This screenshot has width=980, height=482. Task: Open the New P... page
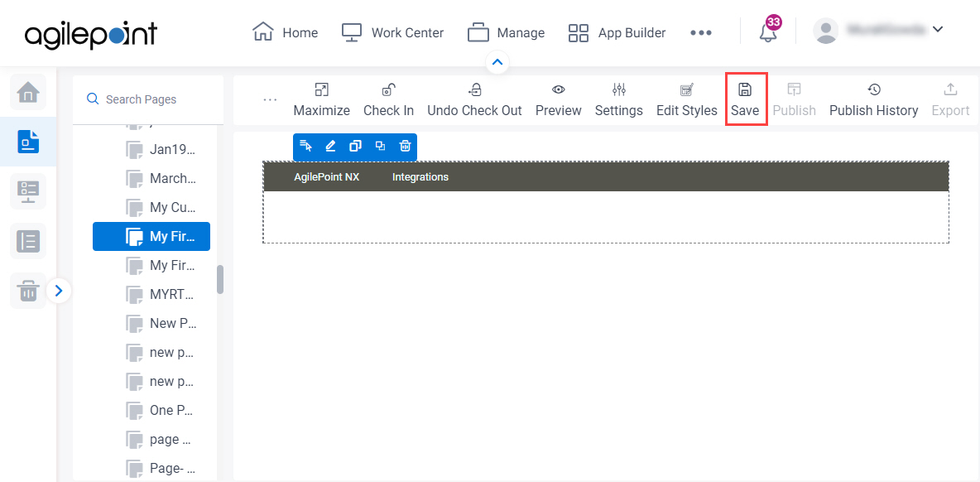(161, 323)
